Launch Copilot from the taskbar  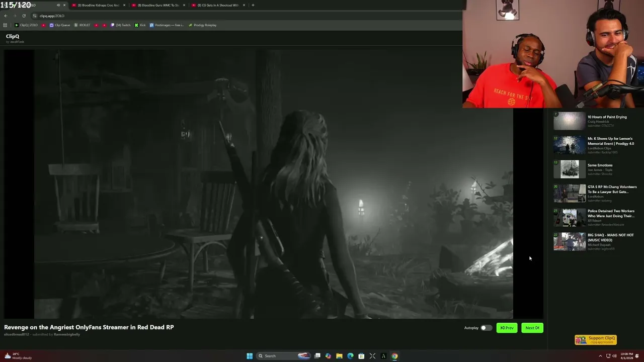pos(328,356)
